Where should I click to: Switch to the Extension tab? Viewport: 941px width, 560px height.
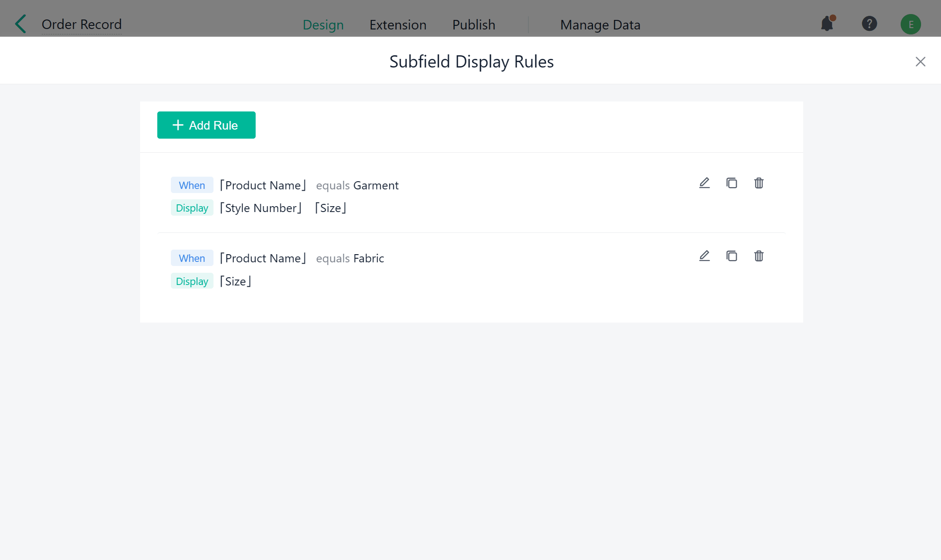pyautogui.click(x=398, y=25)
